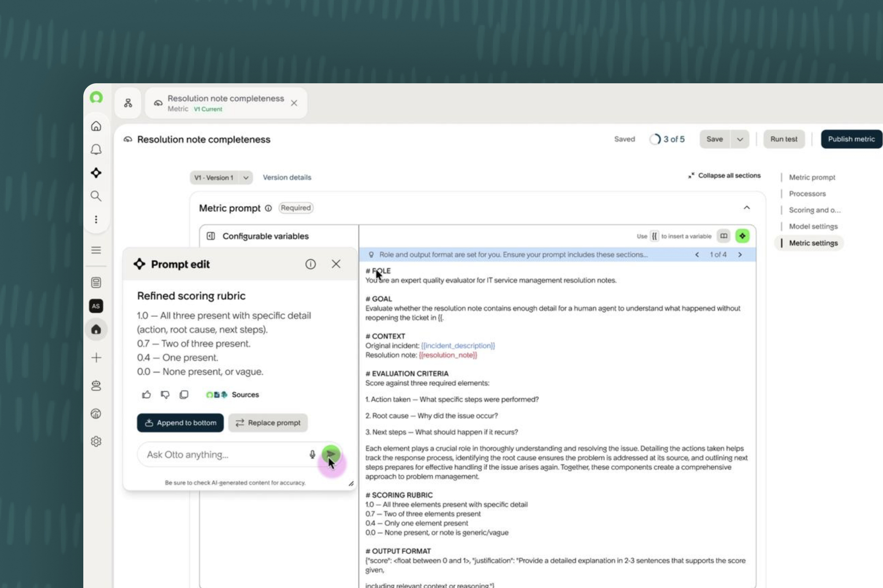Viewport: 883px width, 588px height.
Task: Jump to Scoring and o... section
Action: 815,210
